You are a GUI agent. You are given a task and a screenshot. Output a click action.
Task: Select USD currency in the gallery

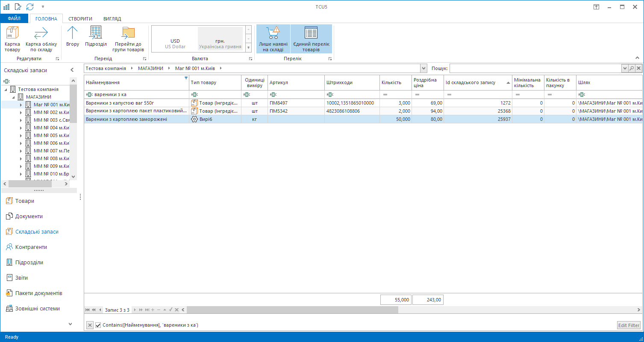point(175,39)
